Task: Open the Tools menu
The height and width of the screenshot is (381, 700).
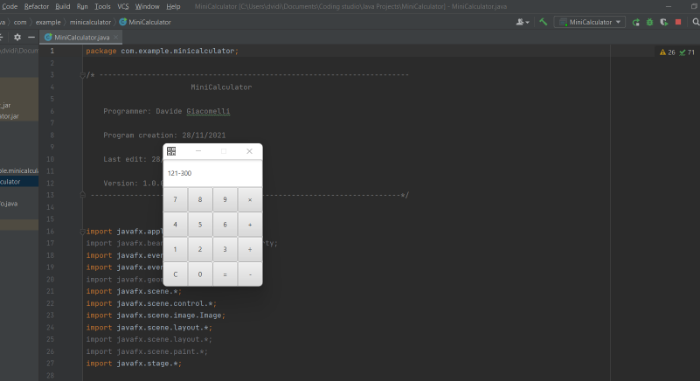Action: pos(102,6)
